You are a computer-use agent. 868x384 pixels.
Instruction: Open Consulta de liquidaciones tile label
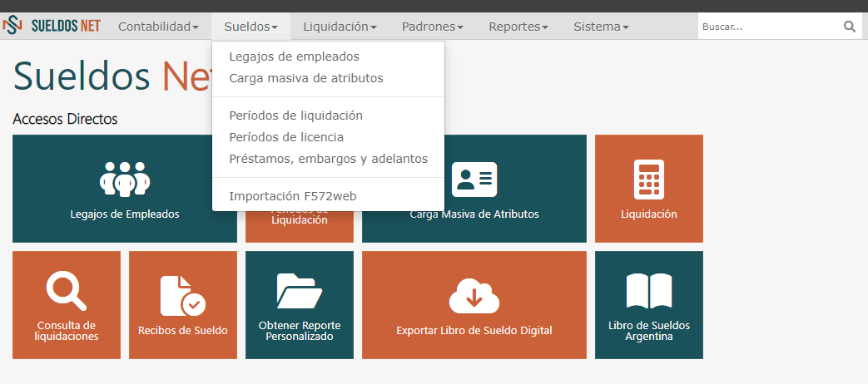pos(67,331)
